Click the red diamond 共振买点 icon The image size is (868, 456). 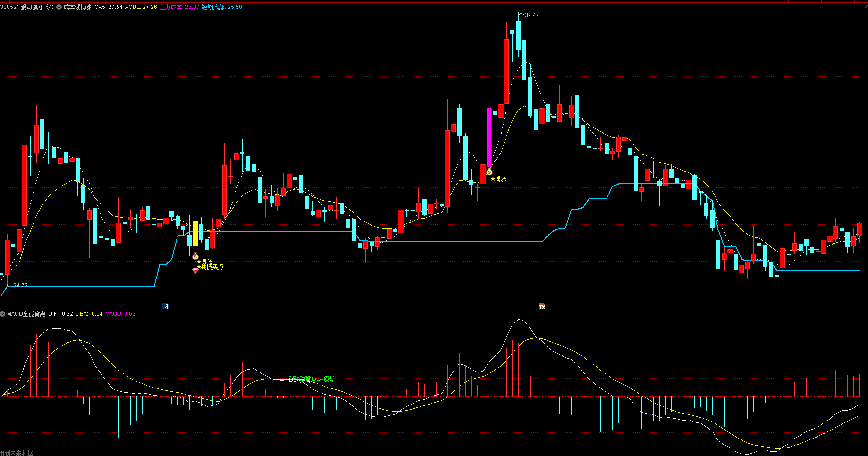pos(195,271)
